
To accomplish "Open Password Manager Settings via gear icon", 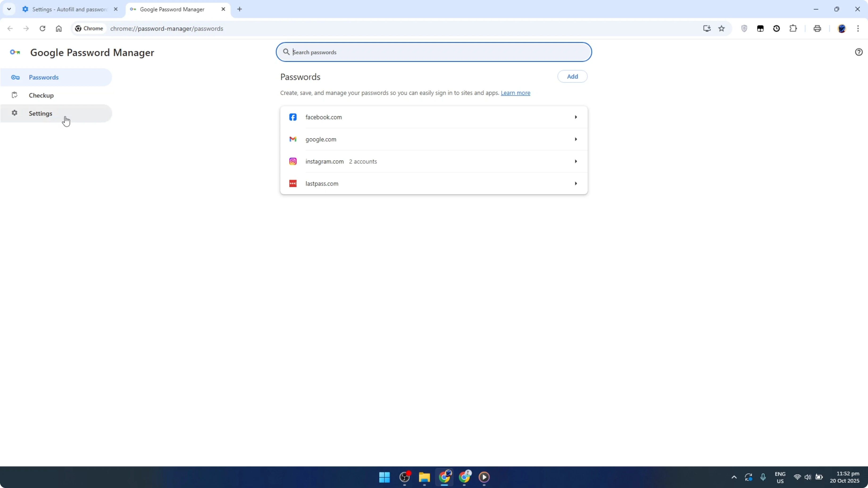I will tap(40, 113).
